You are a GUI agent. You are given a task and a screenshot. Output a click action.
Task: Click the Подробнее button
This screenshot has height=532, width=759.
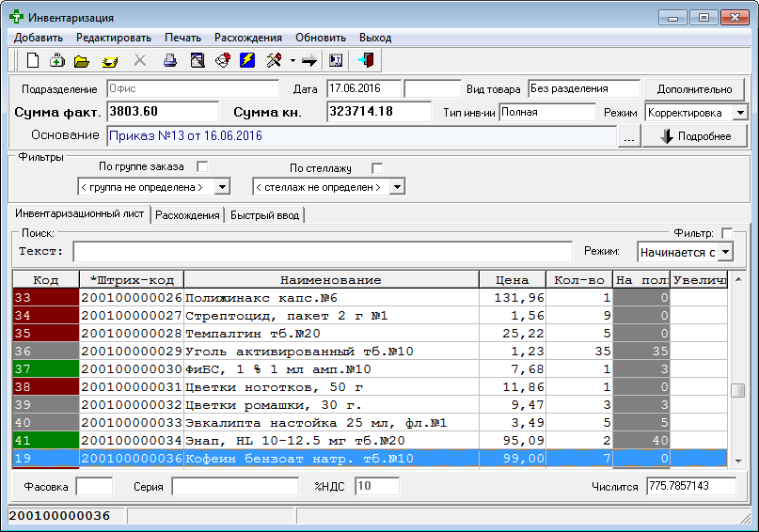click(x=695, y=136)
